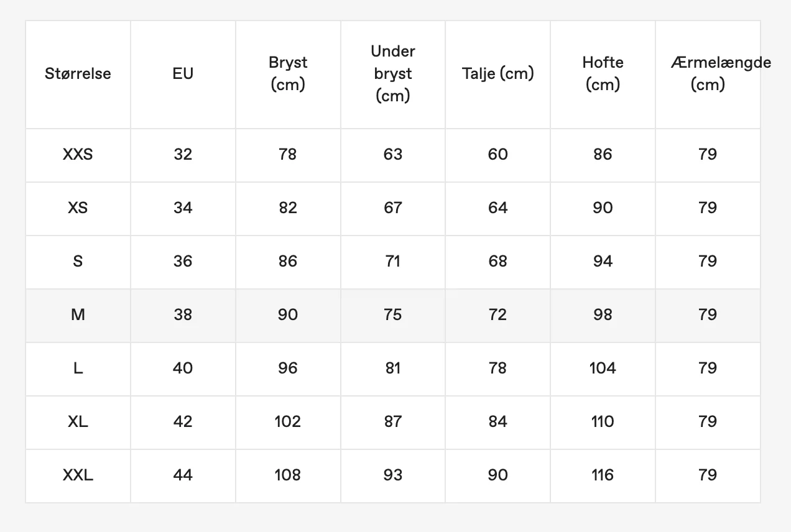Select the XXL size row label

point(78,475)
